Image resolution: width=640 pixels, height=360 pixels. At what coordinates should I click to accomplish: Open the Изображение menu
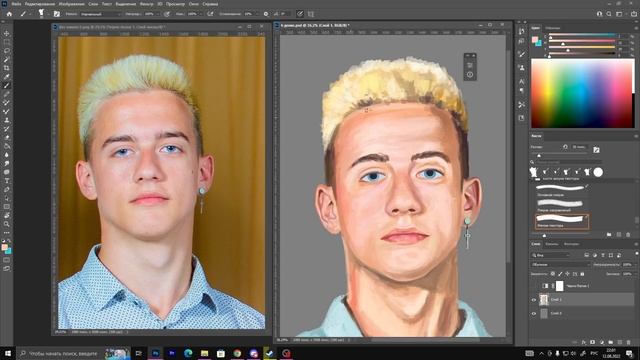71,4
